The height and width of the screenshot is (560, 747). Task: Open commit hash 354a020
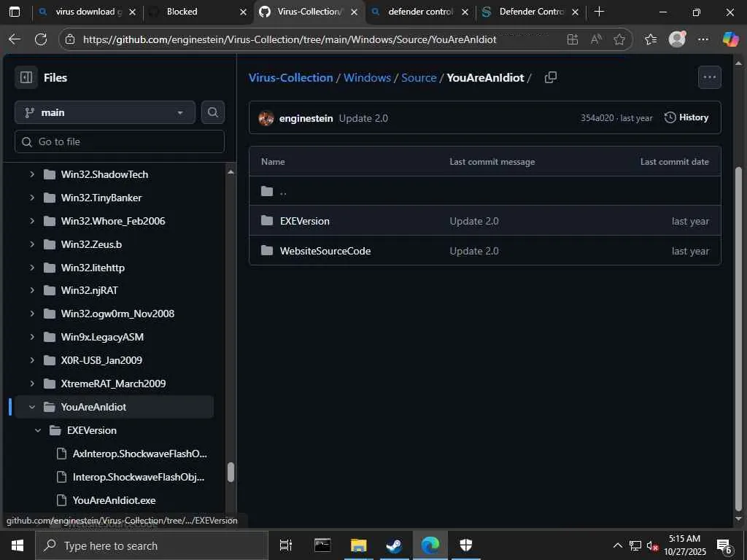click(x=597, y=118)
